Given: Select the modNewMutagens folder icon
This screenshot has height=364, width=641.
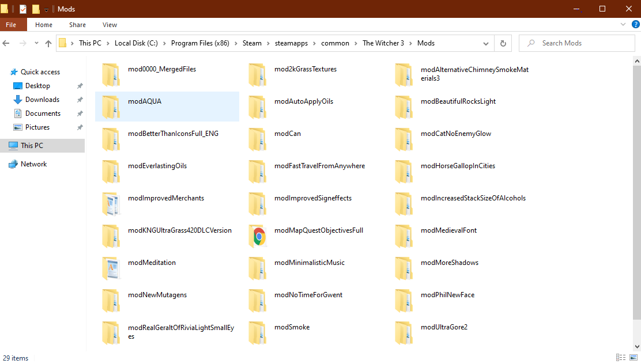Looking at the screenshot, I should 111,301.
